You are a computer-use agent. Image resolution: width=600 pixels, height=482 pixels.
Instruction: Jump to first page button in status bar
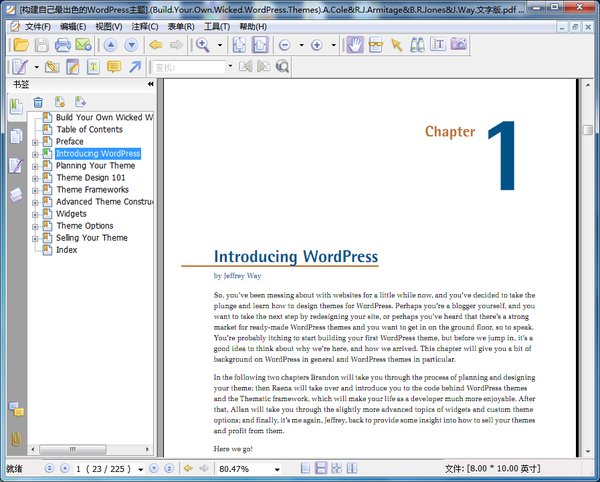coord(49,468)
